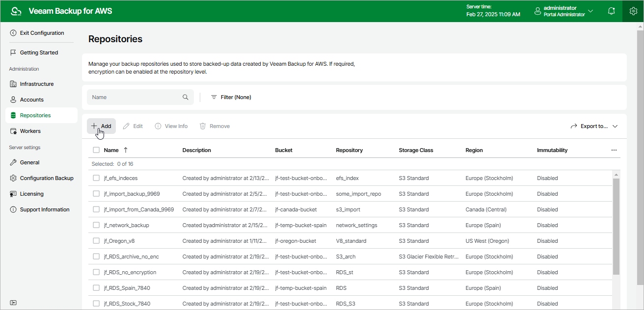The width and height of the screenshot is (644, 310).
Task: Click the Remove trash icon
Action: coord(203,126)
